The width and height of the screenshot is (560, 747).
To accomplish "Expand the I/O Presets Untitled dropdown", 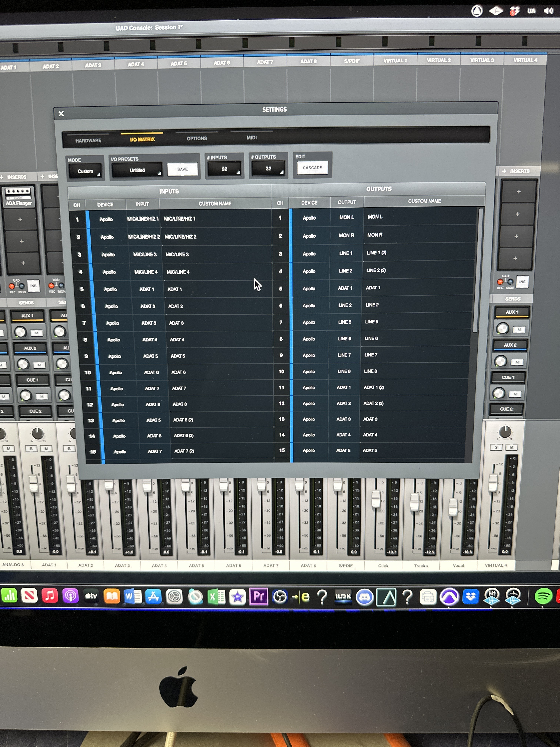I will tap(137, 170).
